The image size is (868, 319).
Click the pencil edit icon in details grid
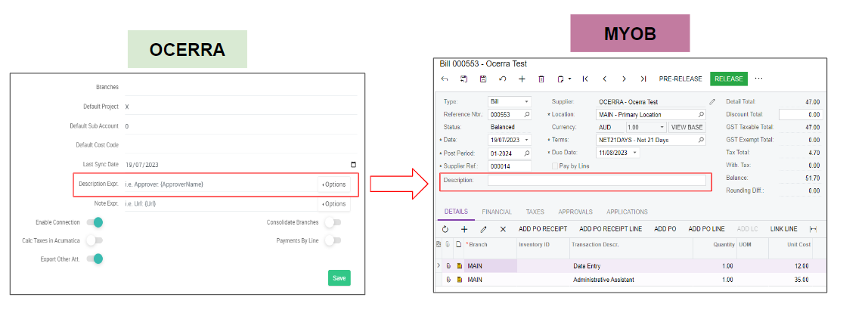click(483, 229)
